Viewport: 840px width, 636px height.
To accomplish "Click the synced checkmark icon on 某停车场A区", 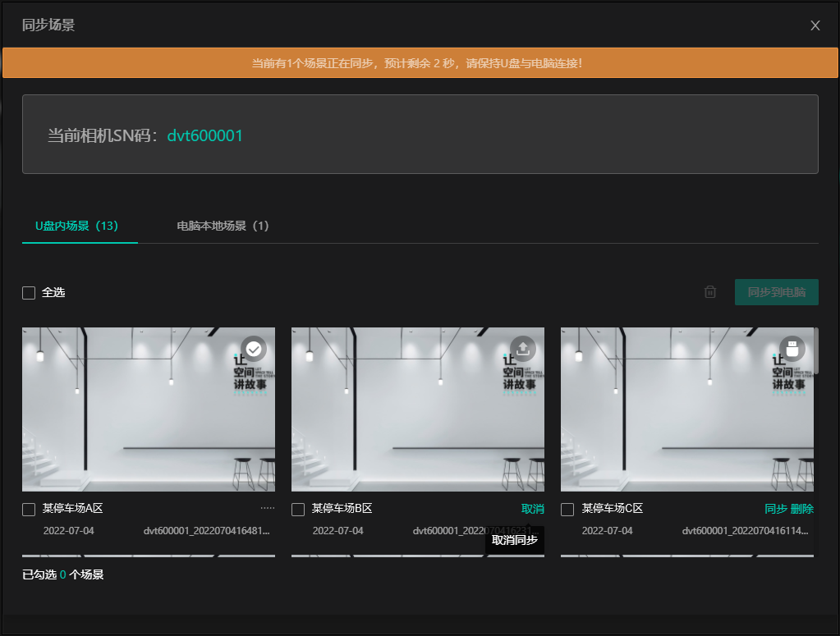I will click(254, 349).
